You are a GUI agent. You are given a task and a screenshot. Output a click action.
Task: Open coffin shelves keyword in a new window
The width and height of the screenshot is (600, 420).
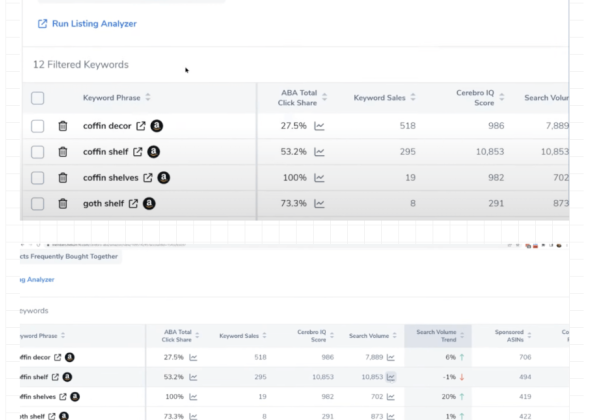click(x=148, y=178)
